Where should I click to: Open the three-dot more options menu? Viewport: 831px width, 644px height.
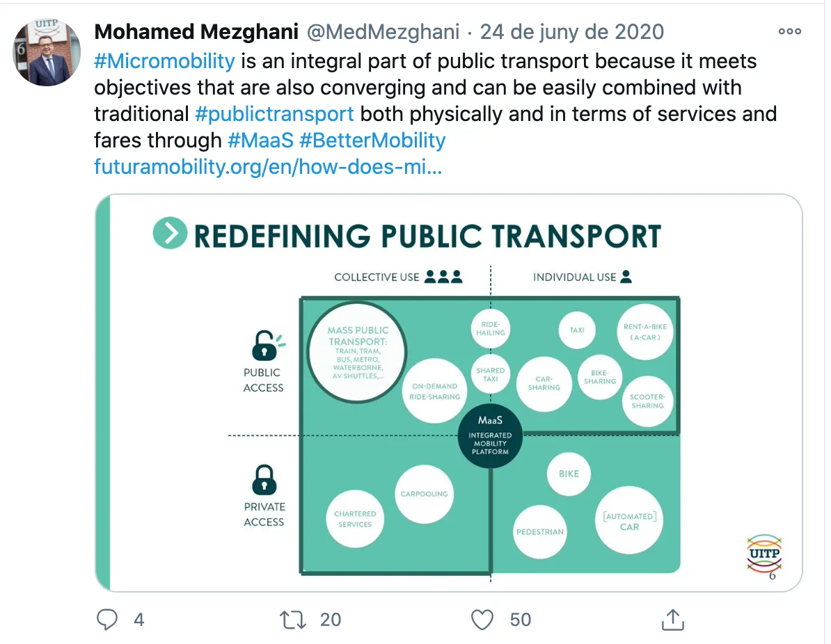790,31
